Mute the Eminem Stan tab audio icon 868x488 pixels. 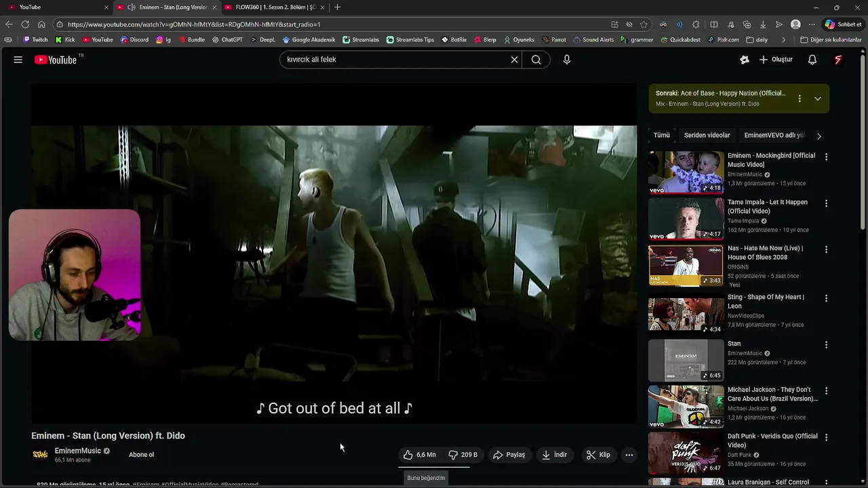pyautogui.click(x=132, y=7)
